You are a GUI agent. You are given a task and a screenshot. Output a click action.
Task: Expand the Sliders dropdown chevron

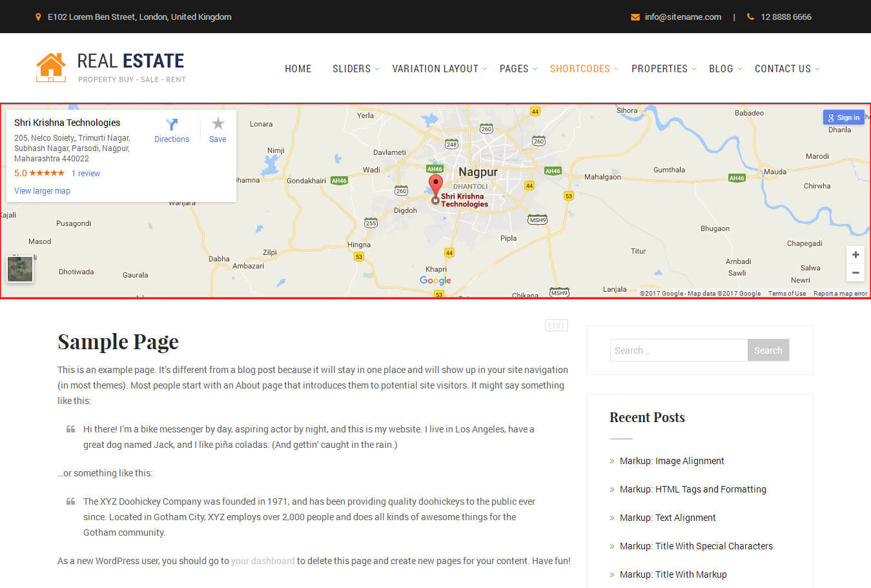tap(377, 69)
